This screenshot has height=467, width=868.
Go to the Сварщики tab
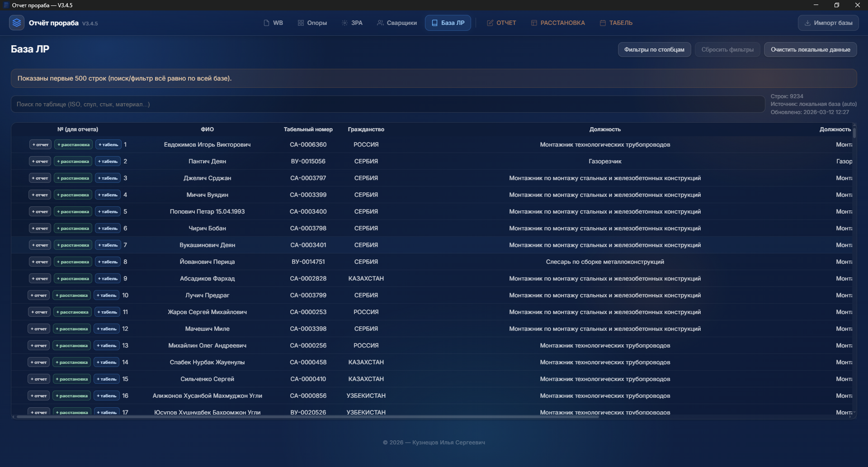pos(396,23)
